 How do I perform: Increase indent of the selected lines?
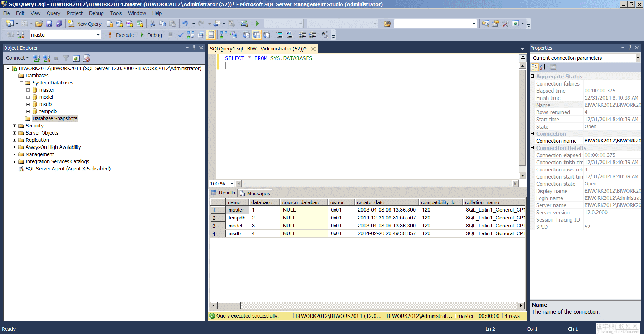[x=312, y=35]
